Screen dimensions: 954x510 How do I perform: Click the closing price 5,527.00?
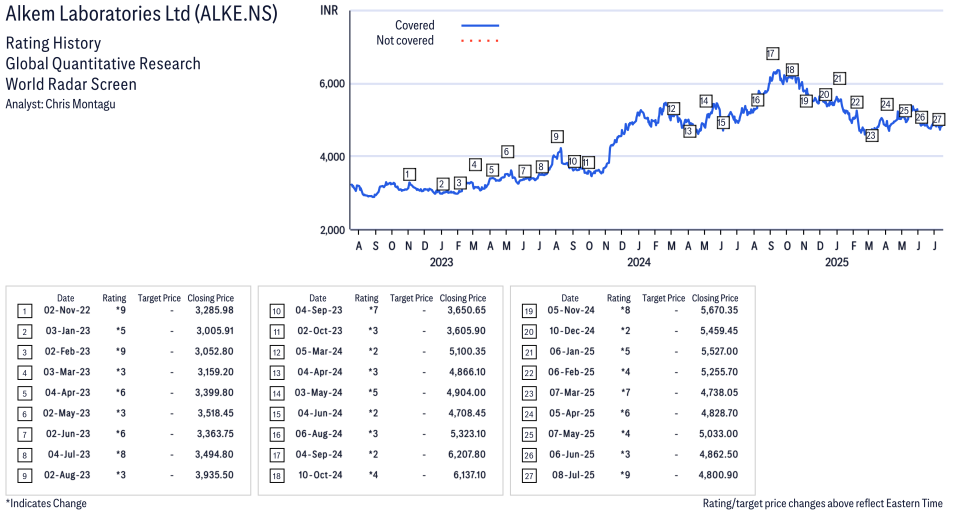click(719, 352)
